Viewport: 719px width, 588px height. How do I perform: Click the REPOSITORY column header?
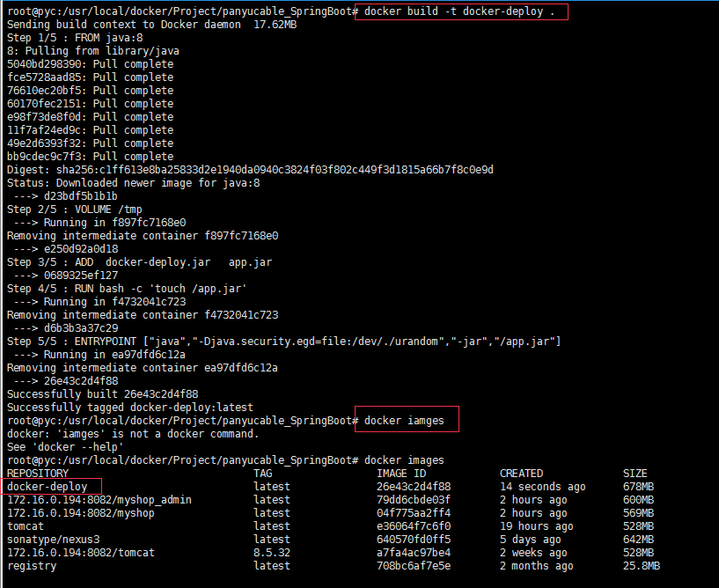click(x=38, y=474)
